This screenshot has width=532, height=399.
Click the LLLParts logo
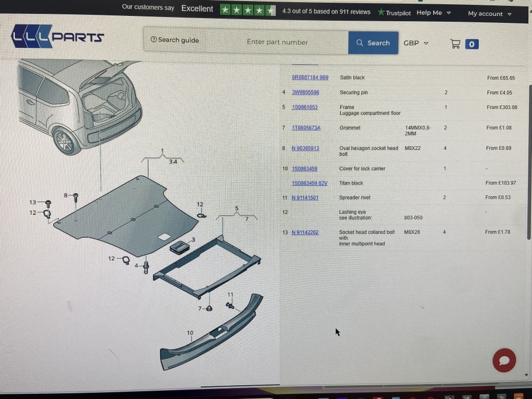point(57,36)
